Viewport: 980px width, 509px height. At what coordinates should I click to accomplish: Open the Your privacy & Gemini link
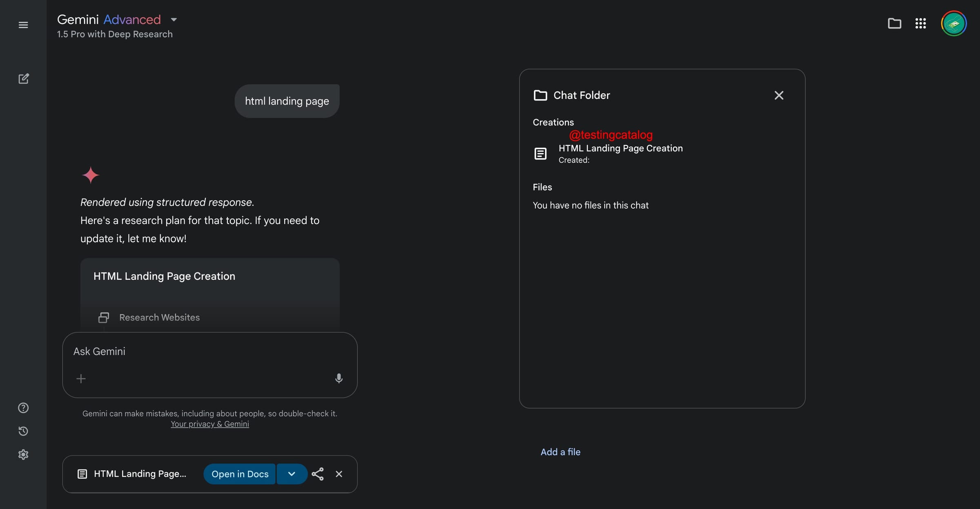(209, 424)
